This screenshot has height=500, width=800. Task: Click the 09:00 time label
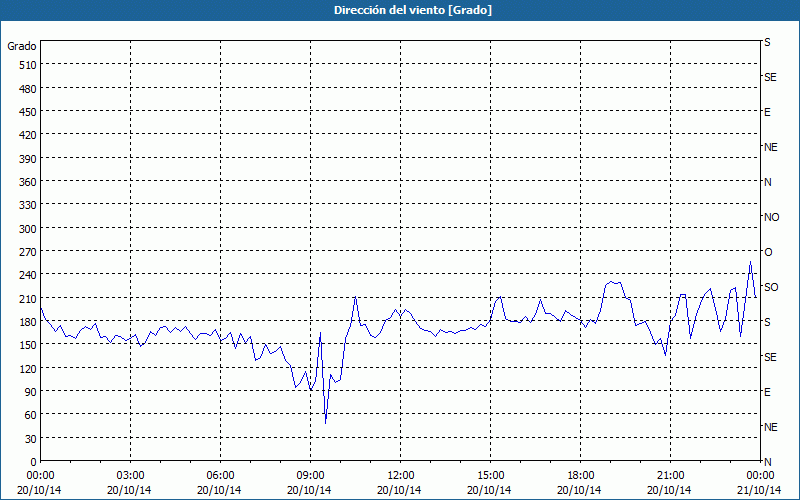tap(310, 476)
